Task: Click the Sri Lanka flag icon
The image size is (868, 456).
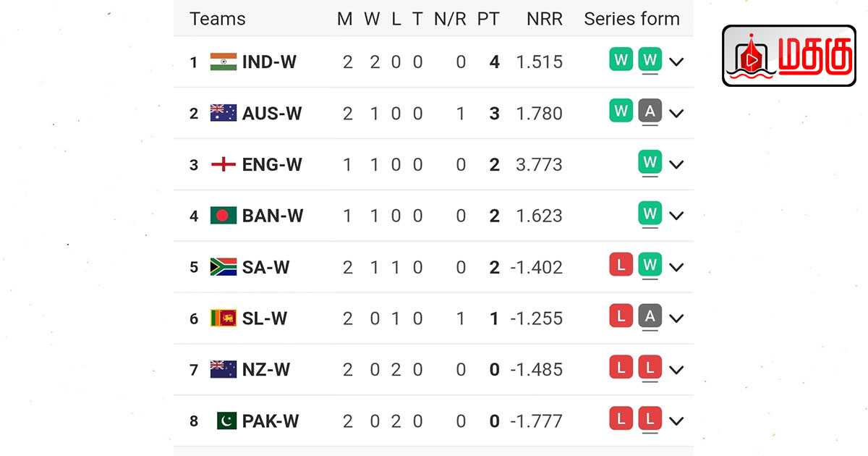Action: click(224, 318)
